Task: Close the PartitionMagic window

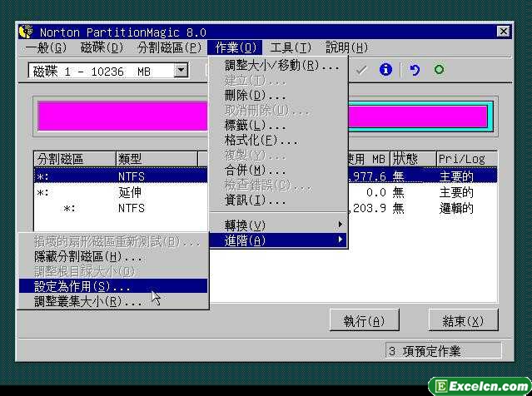Action: coord(503,32)
